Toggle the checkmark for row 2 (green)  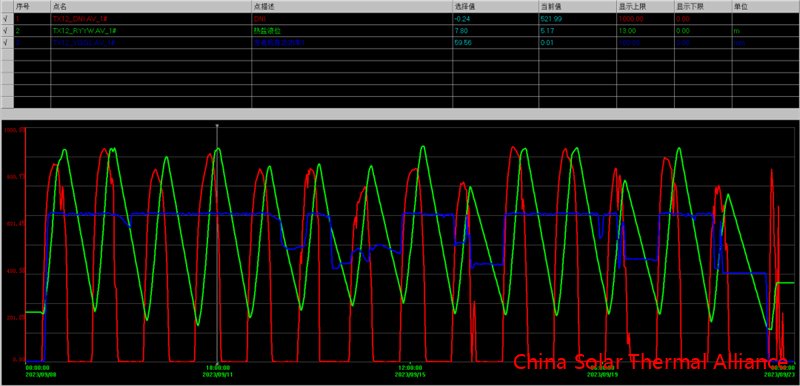7,31
